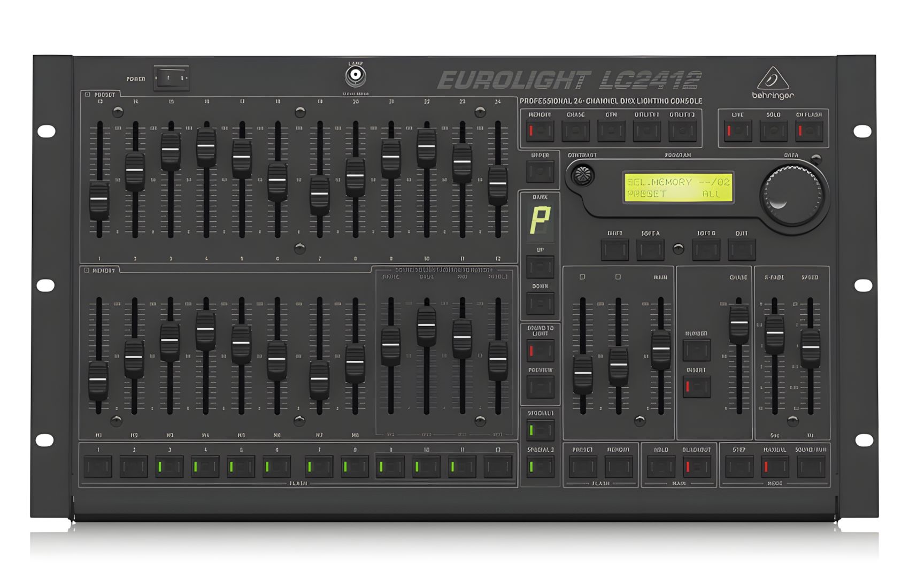Move the fourth memory fader in lower section
The height and width of the screenshot is (588, 909).
pyautogui.click(x=205, y=331)
